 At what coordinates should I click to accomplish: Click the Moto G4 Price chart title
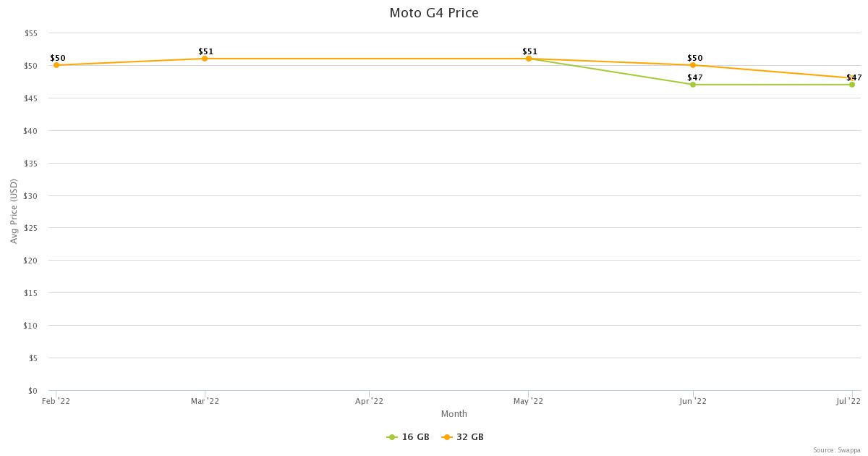(434, 13)
